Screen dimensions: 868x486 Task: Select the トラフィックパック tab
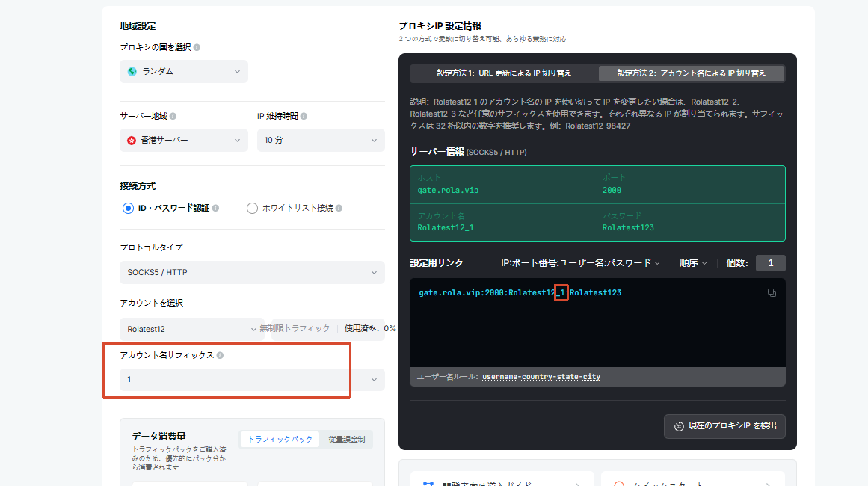(280, 440)
